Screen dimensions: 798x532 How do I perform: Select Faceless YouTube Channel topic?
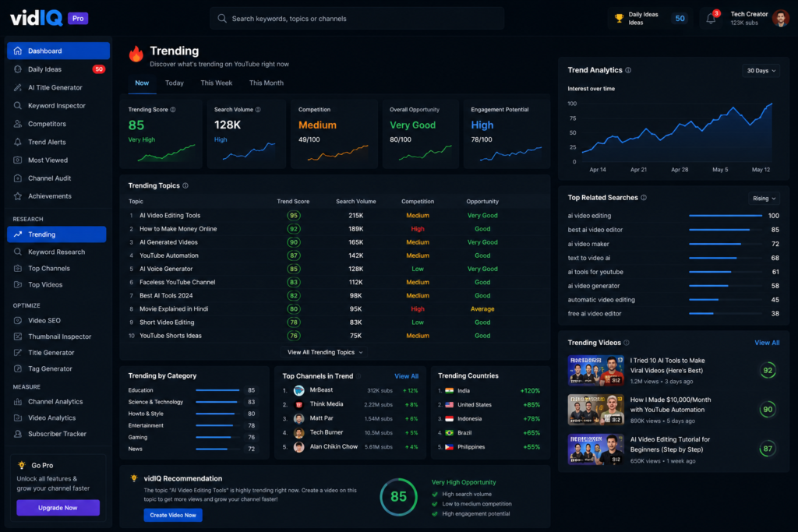click(x=335, y=282)
